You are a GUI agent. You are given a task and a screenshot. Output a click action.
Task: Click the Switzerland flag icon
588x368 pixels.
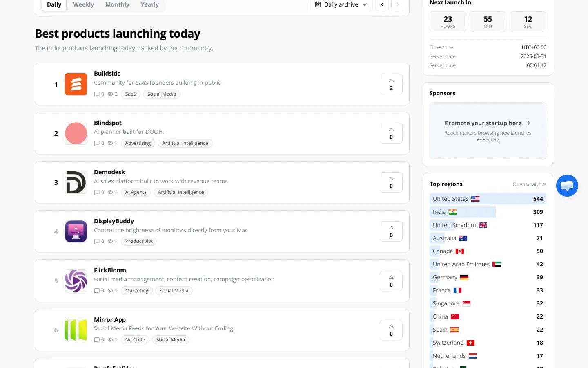(x=470, y=343)
